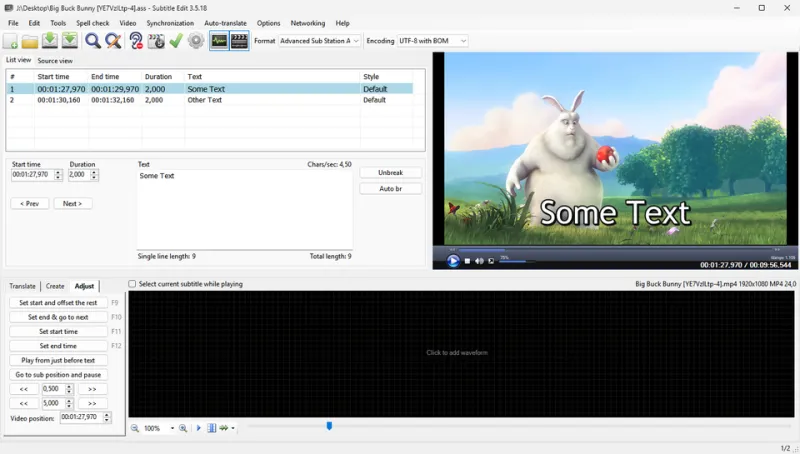Open Settings with the gear icon
This screenshot has height=454, width=800.
(195, 41)
